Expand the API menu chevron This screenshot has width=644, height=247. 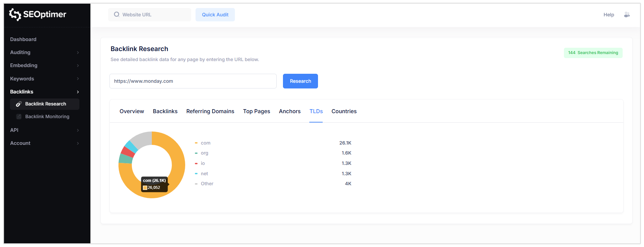click(x=78, y=130)
